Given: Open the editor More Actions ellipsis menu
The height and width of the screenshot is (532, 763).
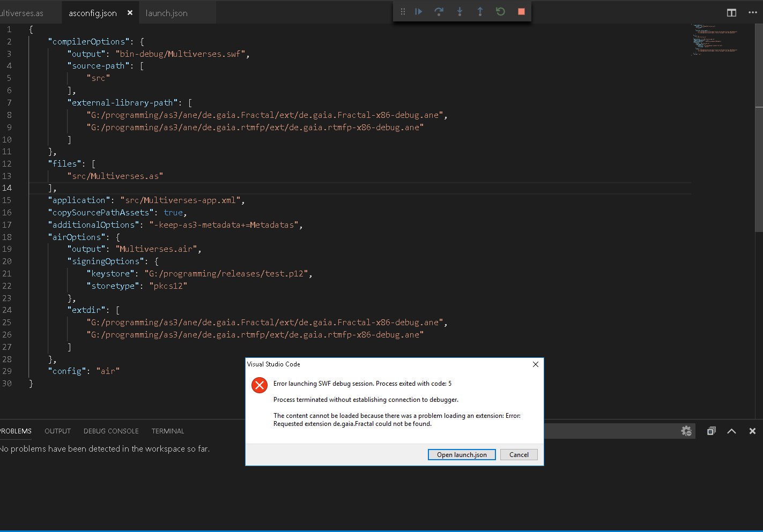Looking at the screenshot, I should click(x=753, y=12).
